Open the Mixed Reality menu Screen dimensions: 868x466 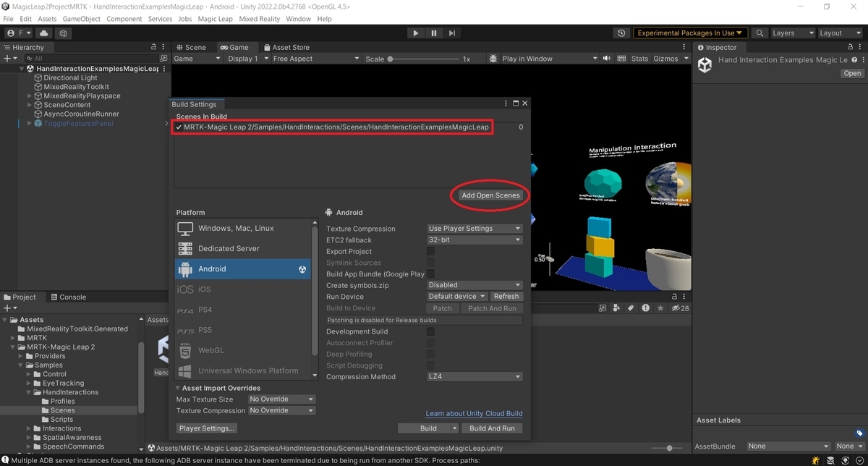[260, 19]
